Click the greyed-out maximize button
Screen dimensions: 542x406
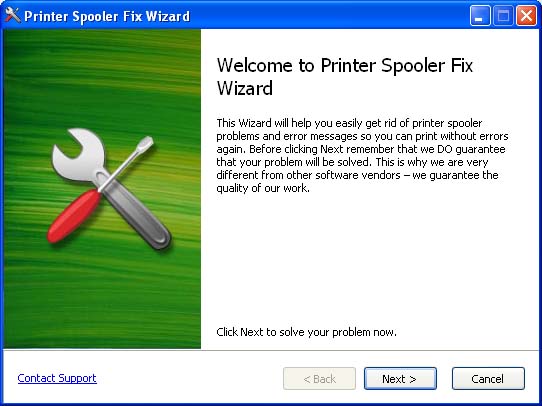(503, 16)
